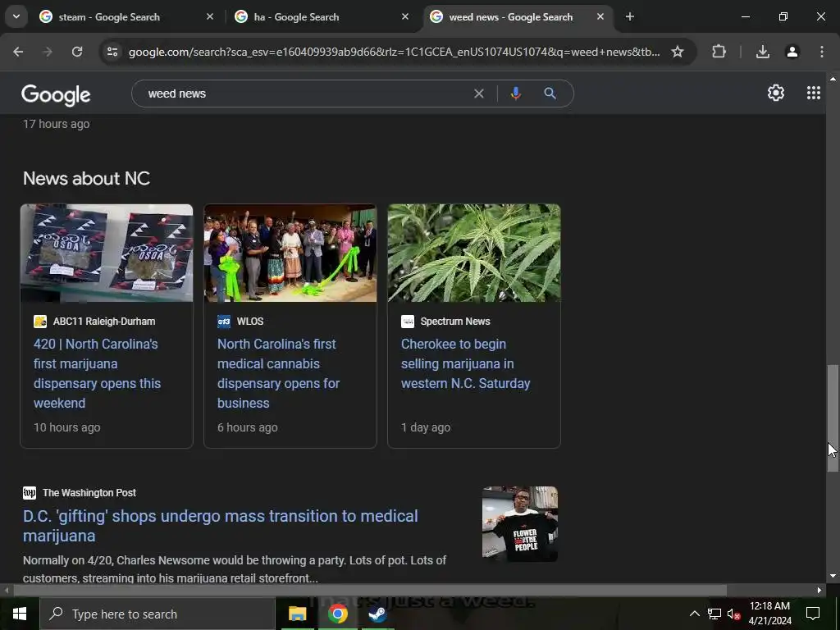This screenshot has height=630, width=840.
Task: Open Steam from the taskbar
Action: 377,614
